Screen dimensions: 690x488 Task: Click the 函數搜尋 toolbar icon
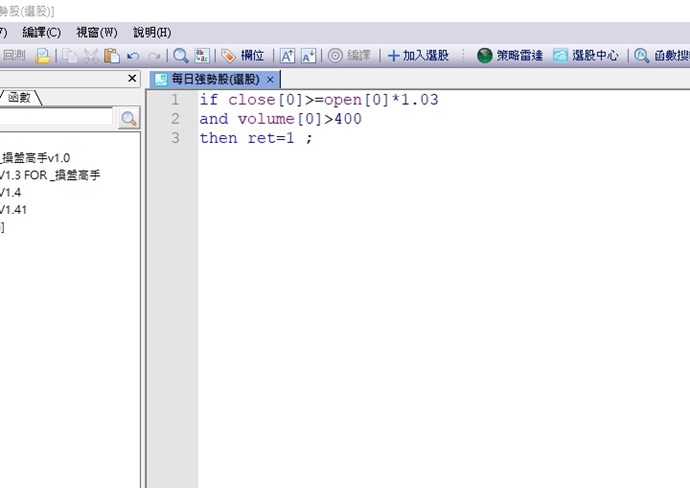(x=662, y=56)
